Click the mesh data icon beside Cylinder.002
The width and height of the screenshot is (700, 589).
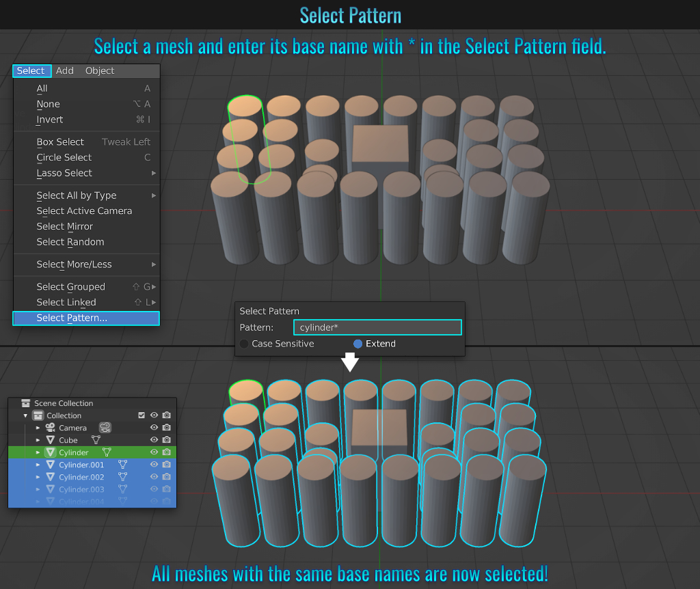coord(123,476)
